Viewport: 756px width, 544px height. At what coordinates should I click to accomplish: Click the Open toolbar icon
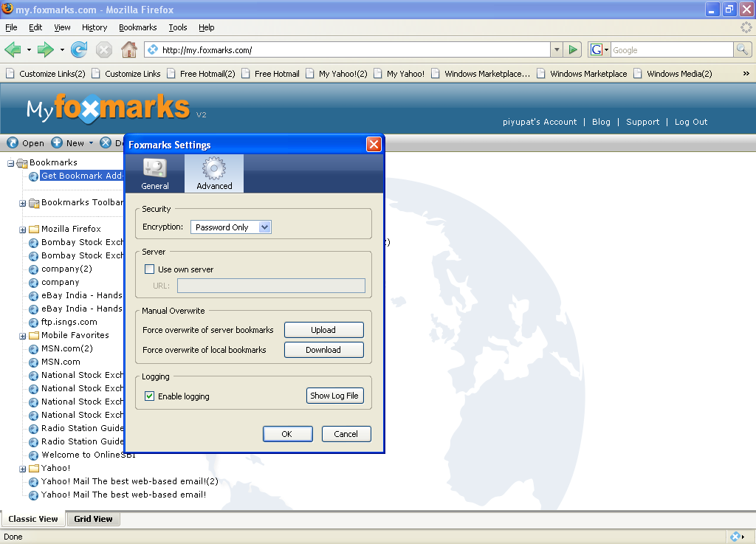coord(13,142)
